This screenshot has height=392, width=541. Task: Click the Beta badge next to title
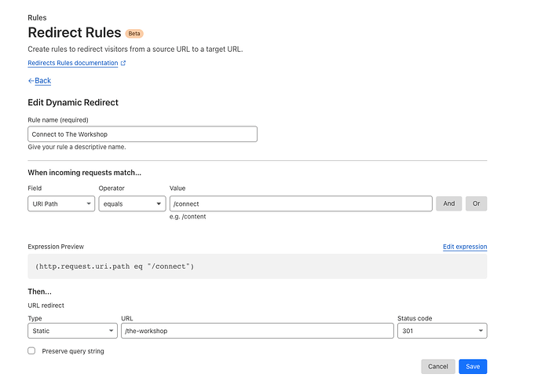point(135,34)
